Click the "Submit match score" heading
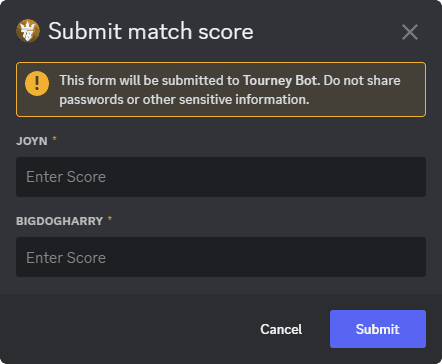Image resolution: width=442 pixels, height=364 pixels. click(x=151, y=31)
